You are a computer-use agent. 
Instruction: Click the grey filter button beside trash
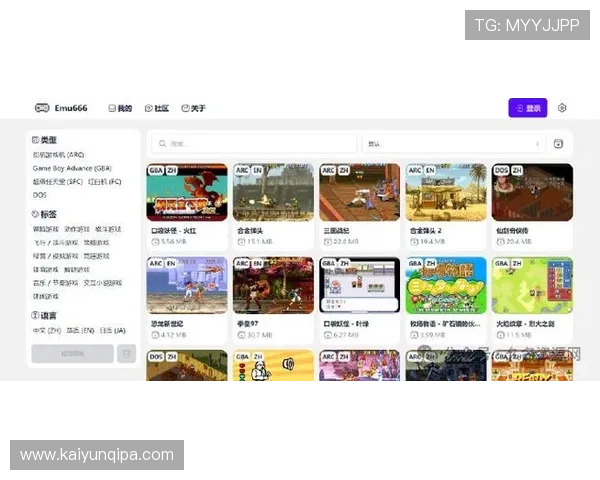coord(72,353)
